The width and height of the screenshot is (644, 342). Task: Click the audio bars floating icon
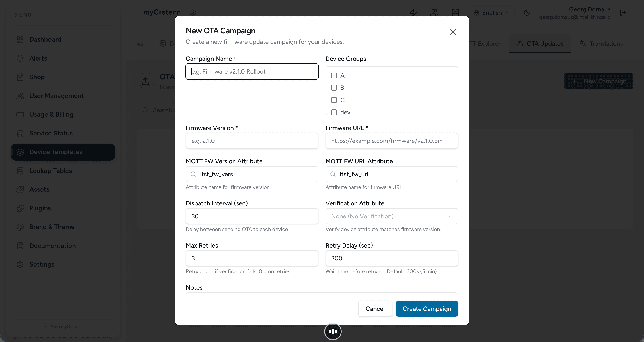[333, 331]
